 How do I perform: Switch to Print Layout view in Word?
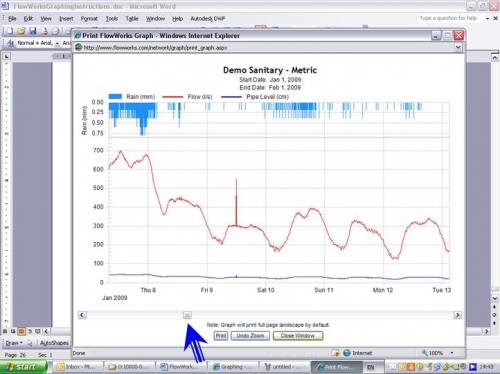(x=21, y=331)
